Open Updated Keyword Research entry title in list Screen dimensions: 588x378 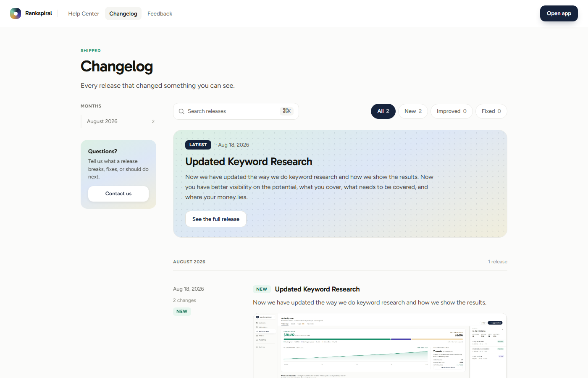[x=317, y=289]
